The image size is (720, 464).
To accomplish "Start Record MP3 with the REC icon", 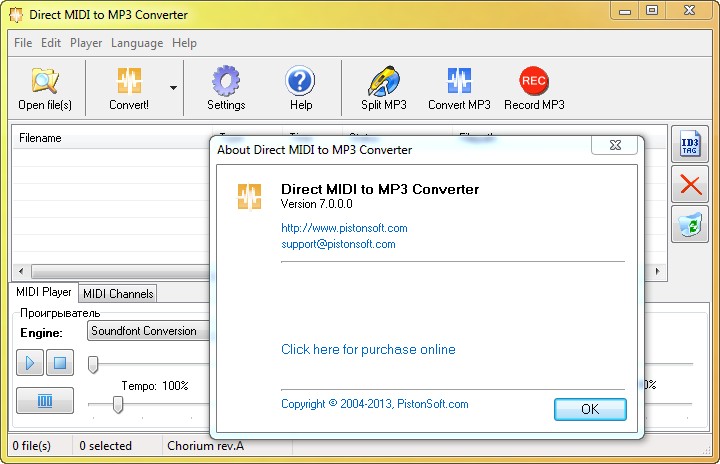I will point(534,80).
